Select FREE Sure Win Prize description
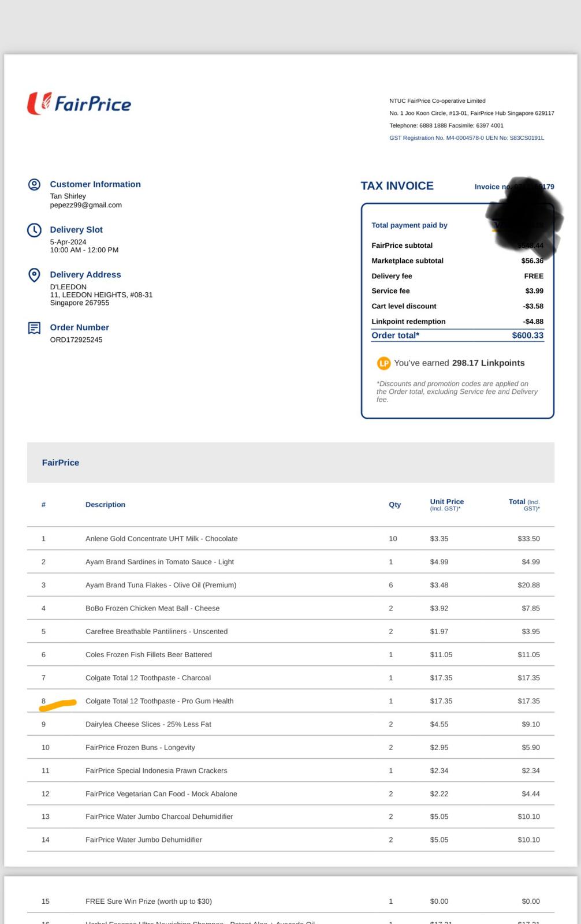This screenshot has height=924, width=581. pyautogui.click(x=148, y=901)
